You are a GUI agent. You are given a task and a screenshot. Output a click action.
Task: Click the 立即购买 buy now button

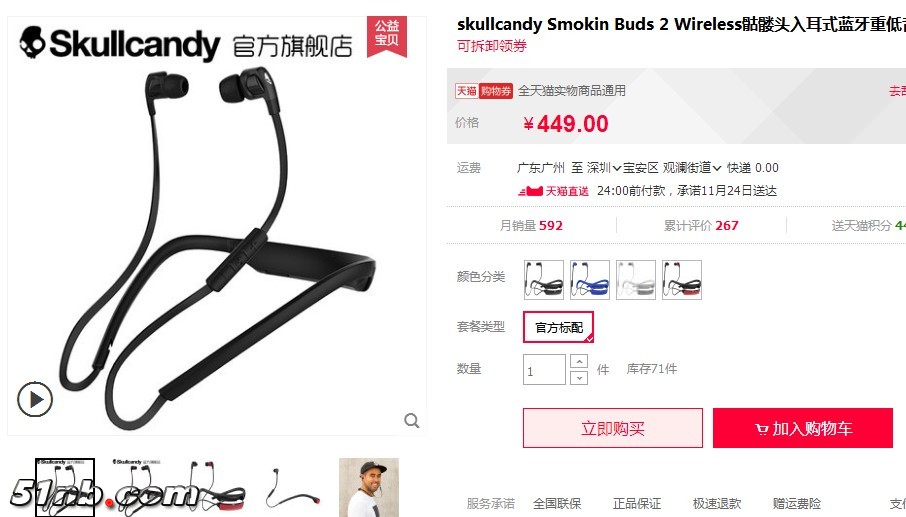coord(613,428)
